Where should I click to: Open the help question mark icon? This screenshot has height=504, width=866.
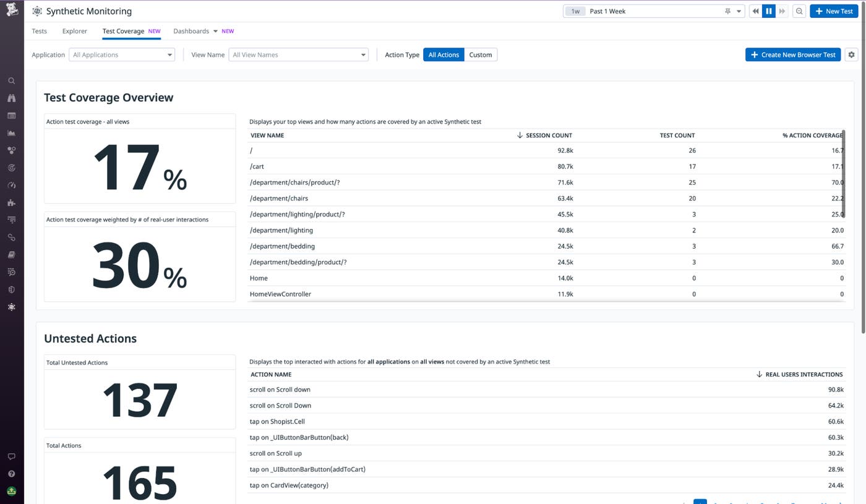pos(12,474)
